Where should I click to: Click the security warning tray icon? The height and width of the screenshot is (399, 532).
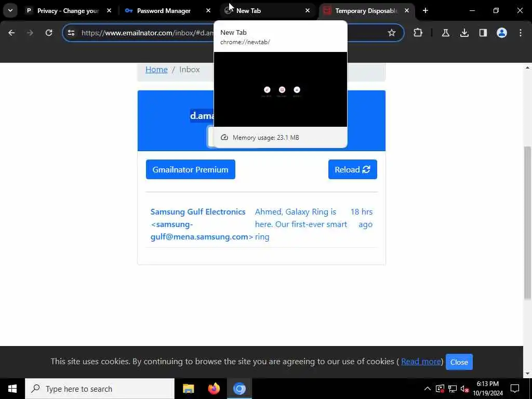pos(440,389)
